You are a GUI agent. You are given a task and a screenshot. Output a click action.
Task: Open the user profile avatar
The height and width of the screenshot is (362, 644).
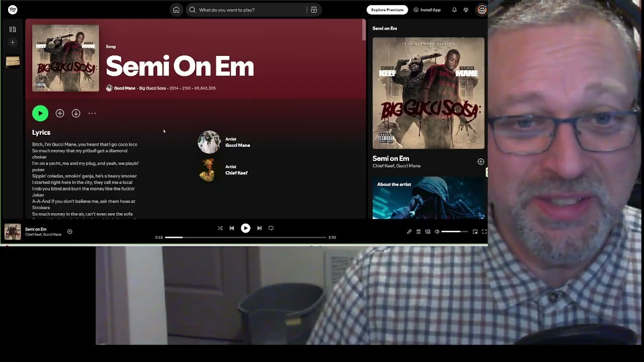click(x=481, y=10)
